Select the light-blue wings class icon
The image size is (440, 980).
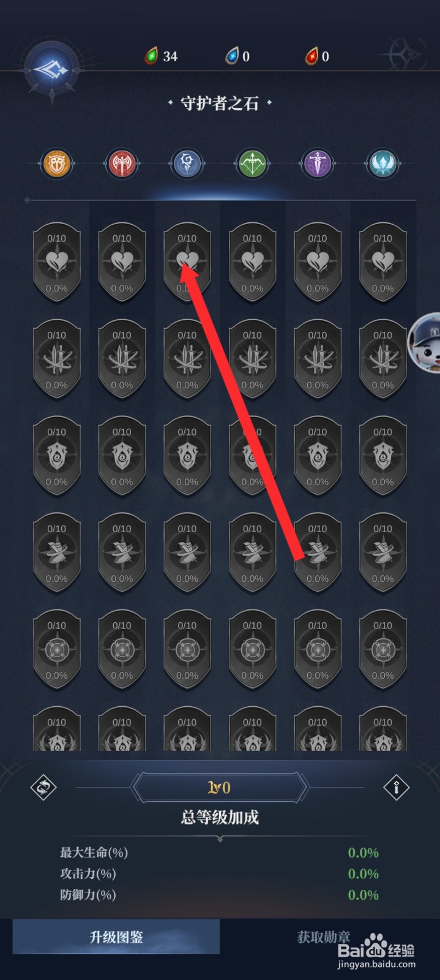coord(382,164)
